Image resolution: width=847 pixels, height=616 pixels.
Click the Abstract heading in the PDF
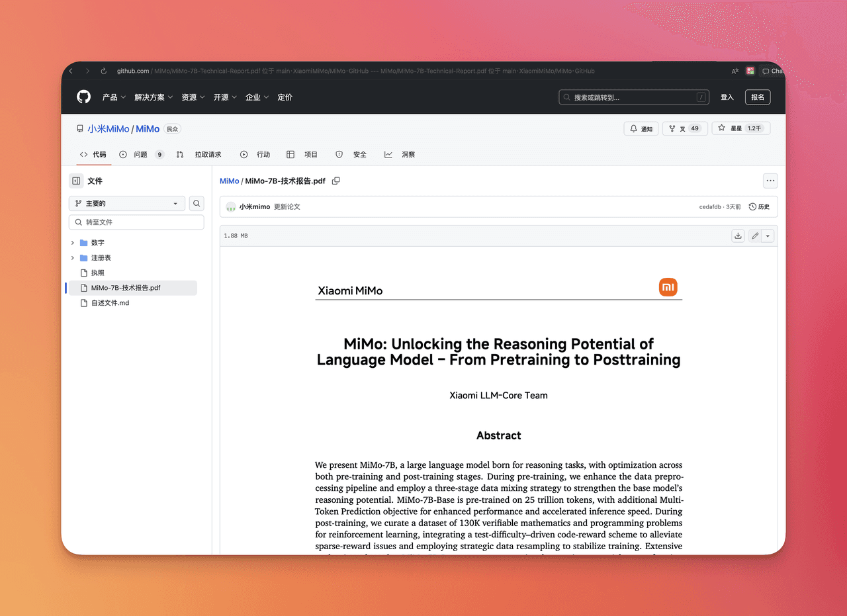(499, 435)
